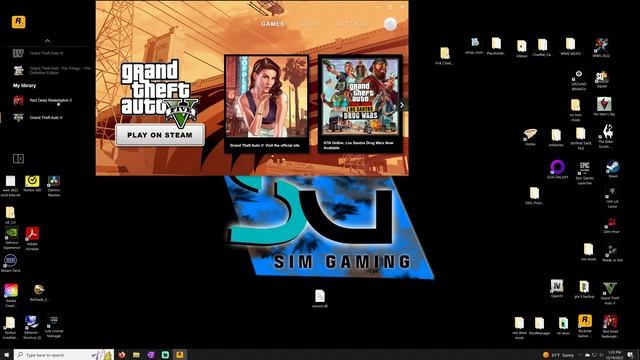
Task: Open the gta 5 backup folder on desktop
Action: 584,289
